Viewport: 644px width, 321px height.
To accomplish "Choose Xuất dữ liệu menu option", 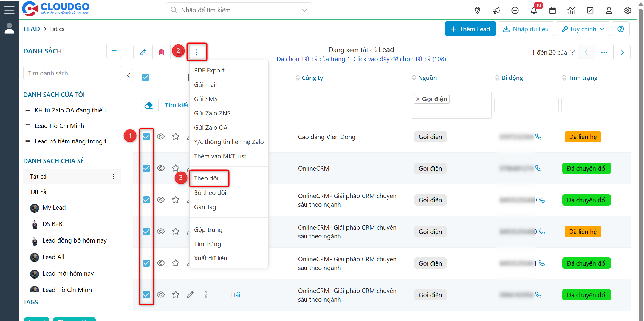I will [210, 258].
